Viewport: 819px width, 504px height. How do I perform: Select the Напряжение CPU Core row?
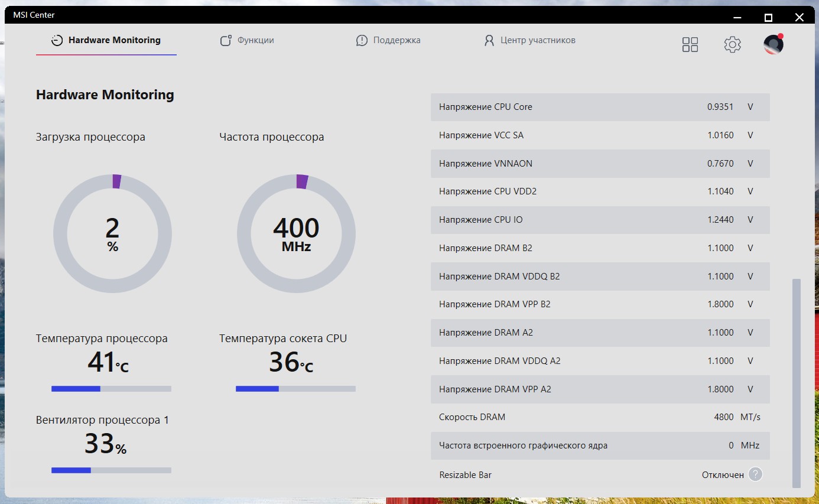click(x=600, y=107)
